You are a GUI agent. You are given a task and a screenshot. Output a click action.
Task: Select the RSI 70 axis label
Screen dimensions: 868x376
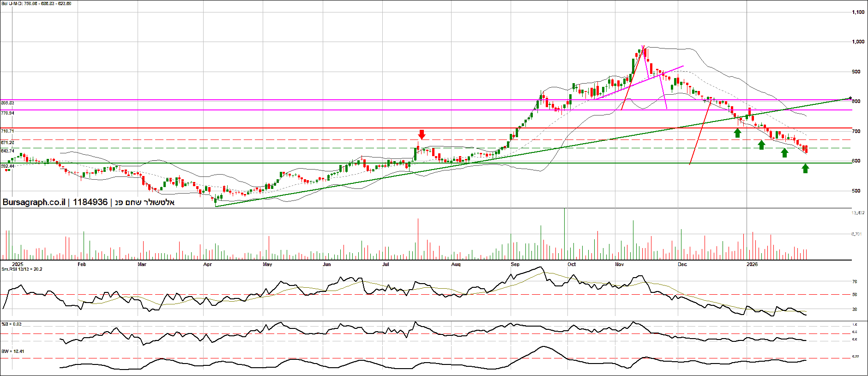click(x=855, y=281)
